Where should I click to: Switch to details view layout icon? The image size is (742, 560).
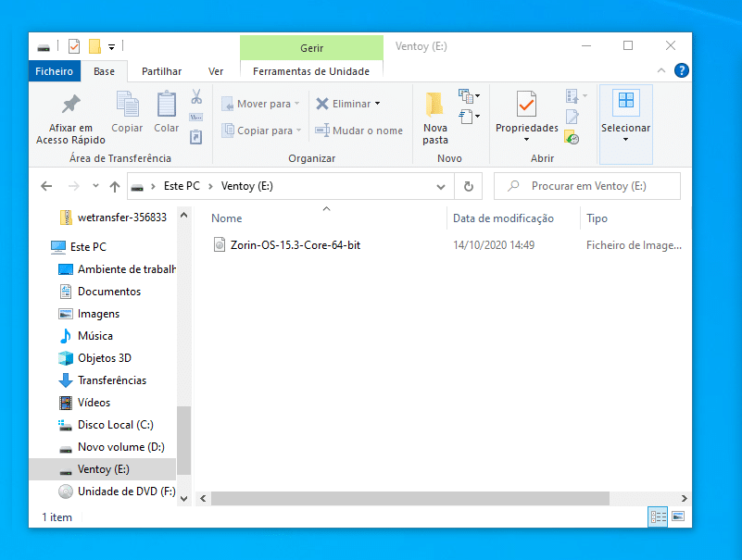click(x=658, y=516)
